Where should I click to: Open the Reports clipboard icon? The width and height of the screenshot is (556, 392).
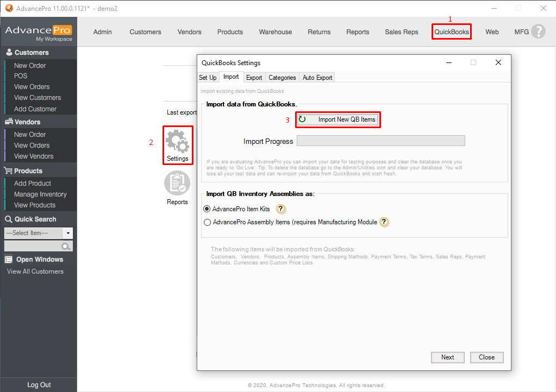(177, 184)
